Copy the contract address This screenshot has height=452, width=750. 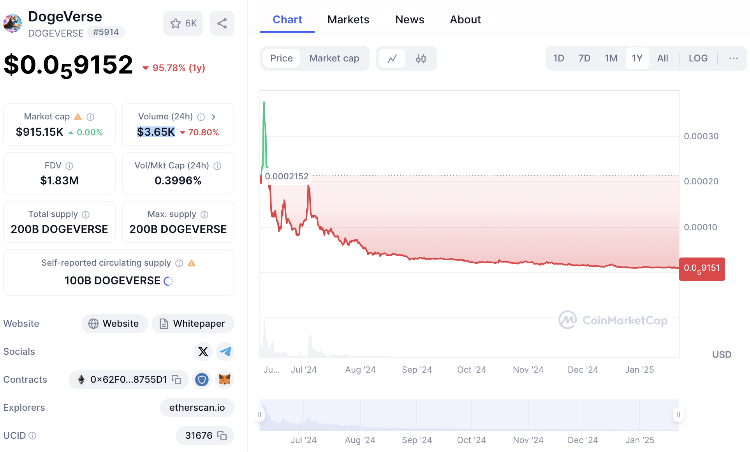coord(177,380)
